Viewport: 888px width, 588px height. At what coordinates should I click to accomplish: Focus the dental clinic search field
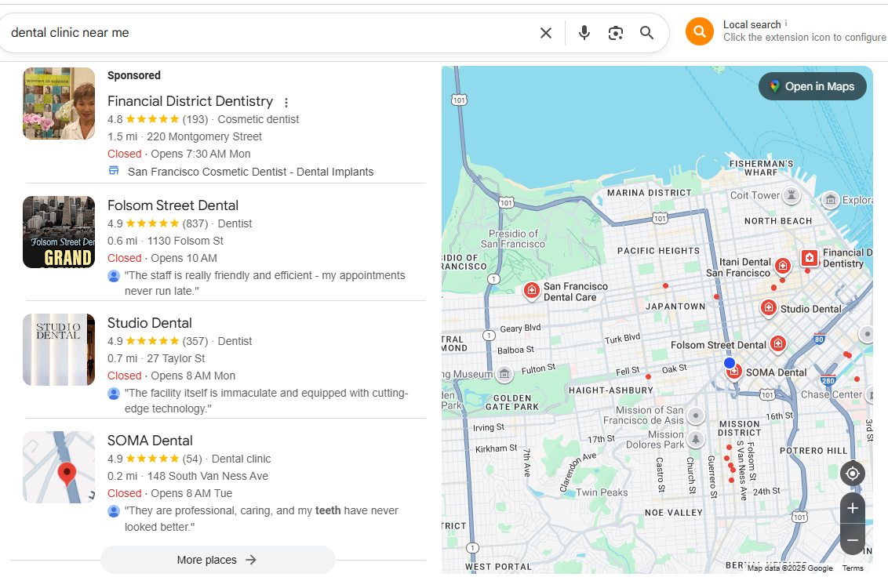(267, 33)
